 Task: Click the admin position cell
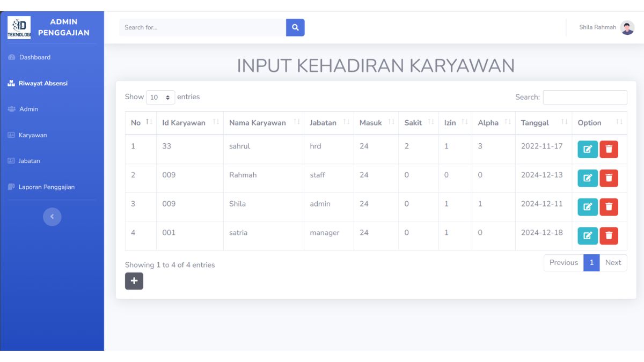[x=320, y=204]
